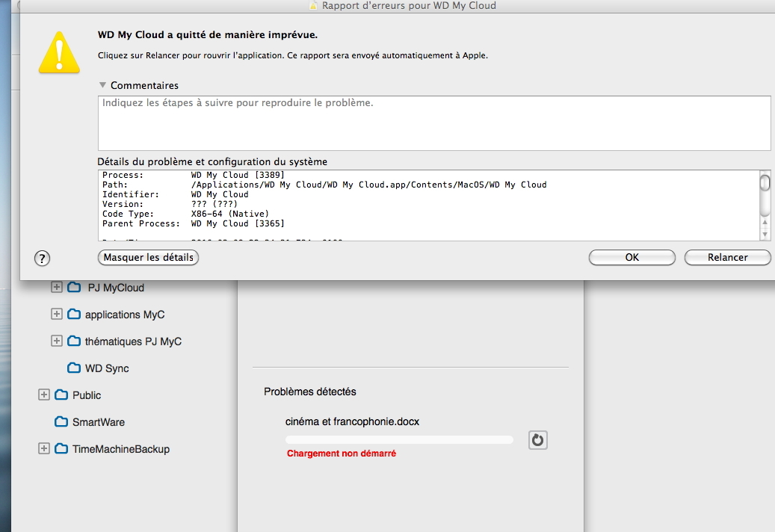The image size is (775, 532).
Task: Click the 'Code Type: X86-64 (Native)' line
Action: click(x=185, y=214)
